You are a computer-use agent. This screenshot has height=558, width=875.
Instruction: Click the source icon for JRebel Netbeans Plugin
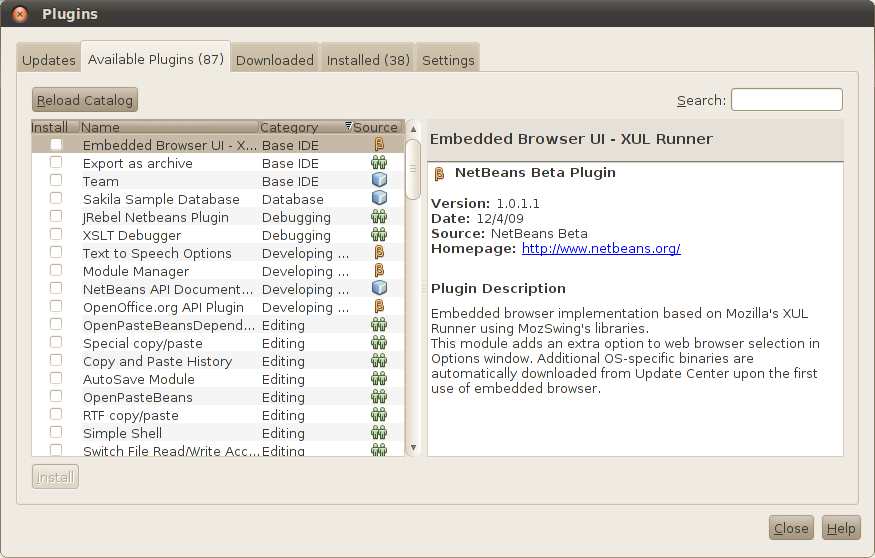[x=379, y=217]
